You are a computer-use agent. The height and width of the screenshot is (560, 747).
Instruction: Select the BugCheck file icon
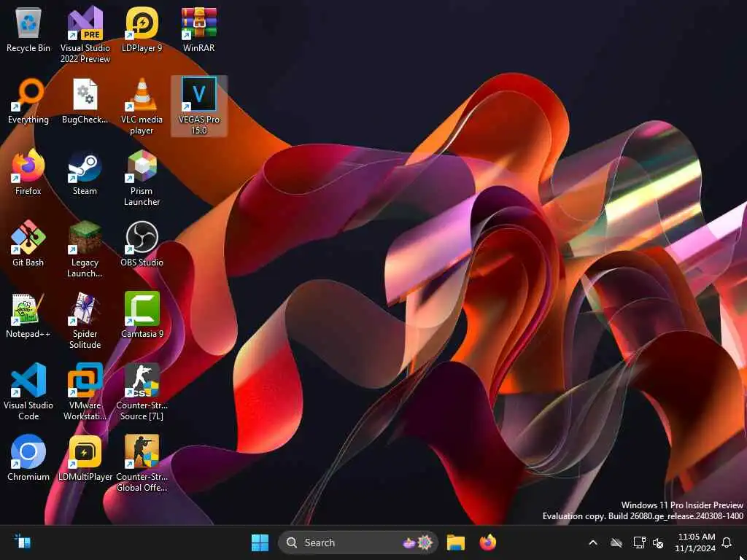coord(85,102)
